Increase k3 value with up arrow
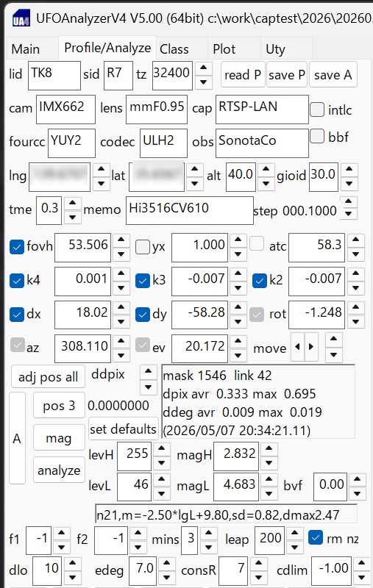Viewport: 373px width, 588px height. [x=238, y=273]
